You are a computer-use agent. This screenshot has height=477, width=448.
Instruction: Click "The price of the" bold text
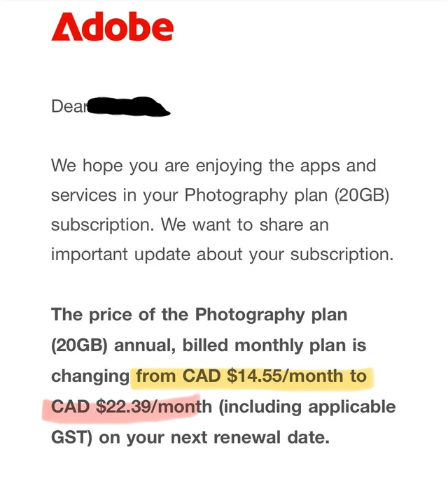point(113,314)
